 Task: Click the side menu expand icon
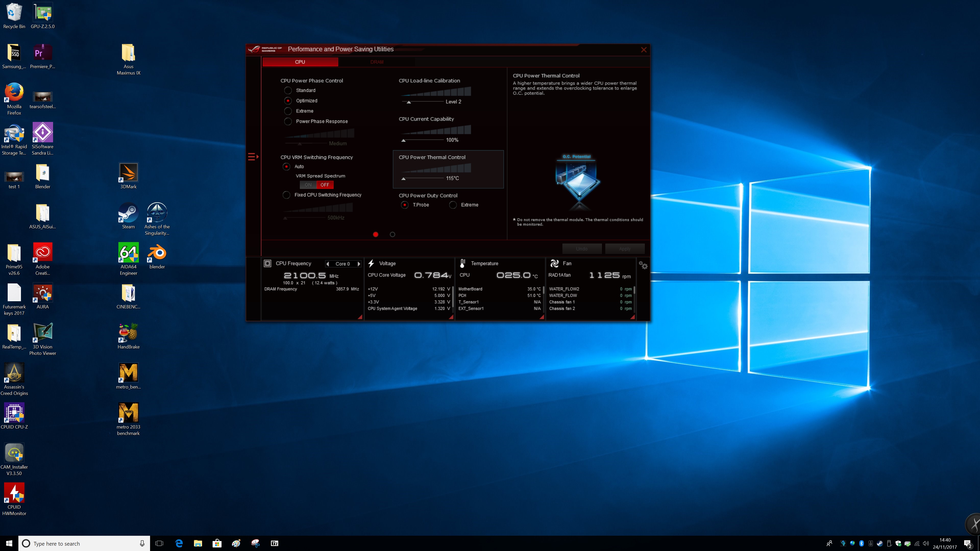253,157
